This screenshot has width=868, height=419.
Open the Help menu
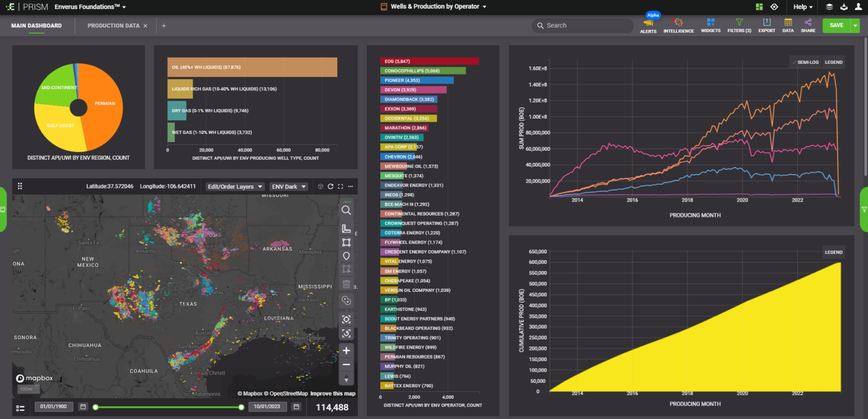click(801, 7)
